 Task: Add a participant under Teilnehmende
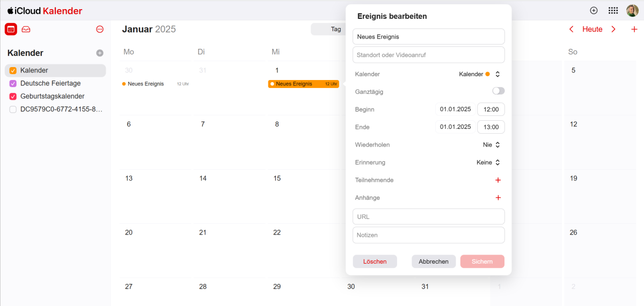(x=498, y=180)
